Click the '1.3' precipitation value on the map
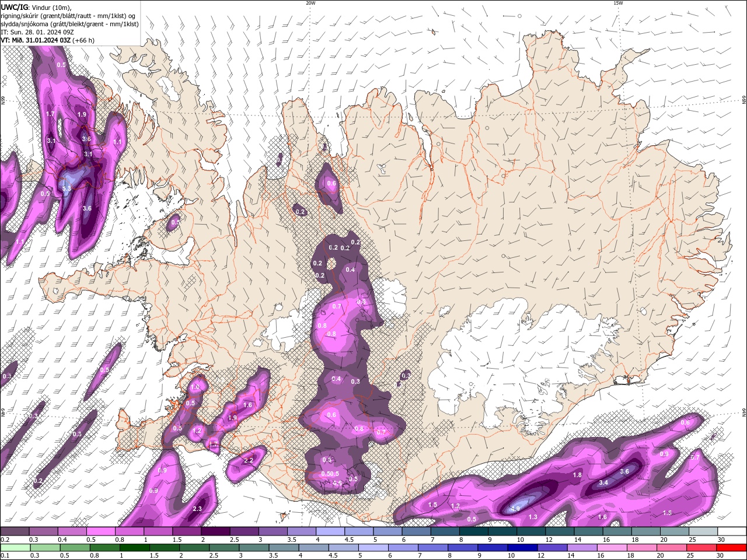 [x=533, y=517]
